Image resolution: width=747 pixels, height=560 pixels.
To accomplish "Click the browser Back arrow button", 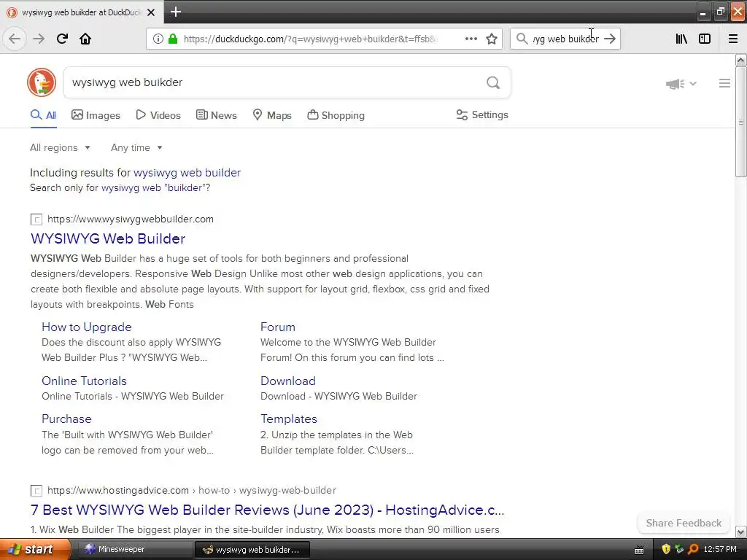I will coord(15,39).
